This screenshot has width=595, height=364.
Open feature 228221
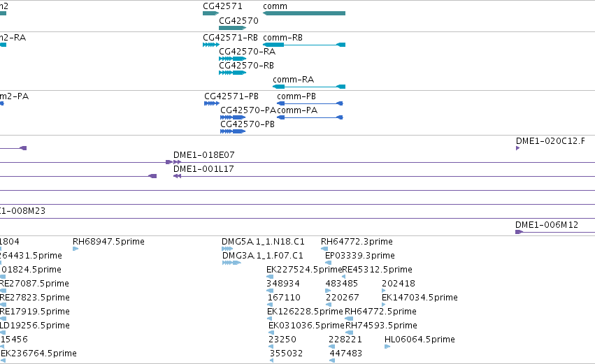point(331,347)
